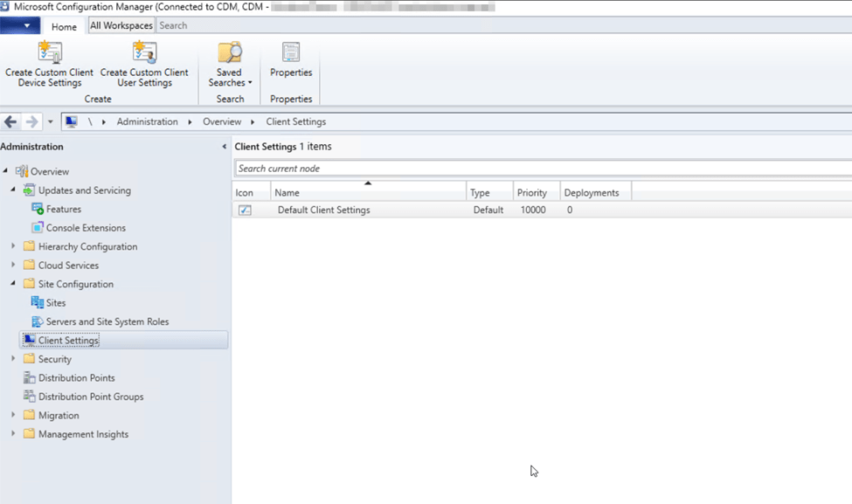The image size is (852, 504).
Task: Sort list by Priority column header
Action: point(532,193)
